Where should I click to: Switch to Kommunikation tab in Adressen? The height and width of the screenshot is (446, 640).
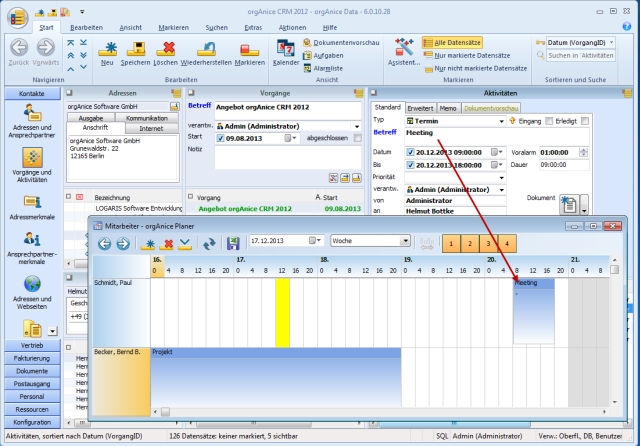point(147,118)
